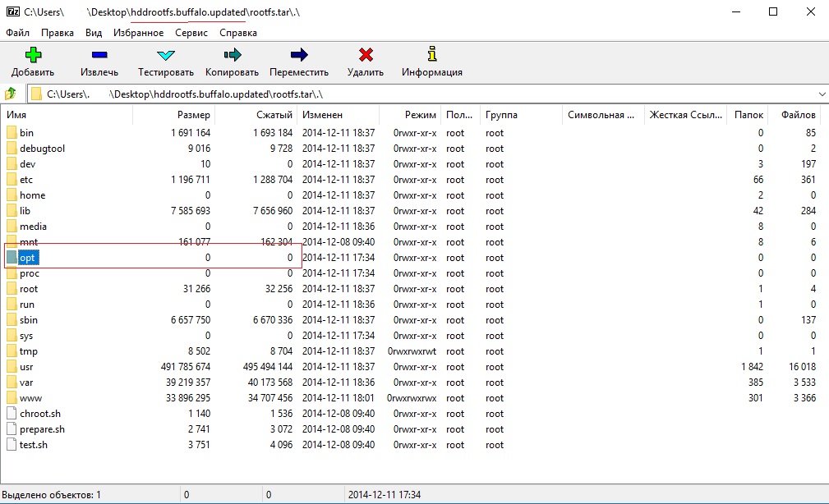This screenshot has height=504, width=829.
Task: Select the run folder icon
Action: [12, 305]
